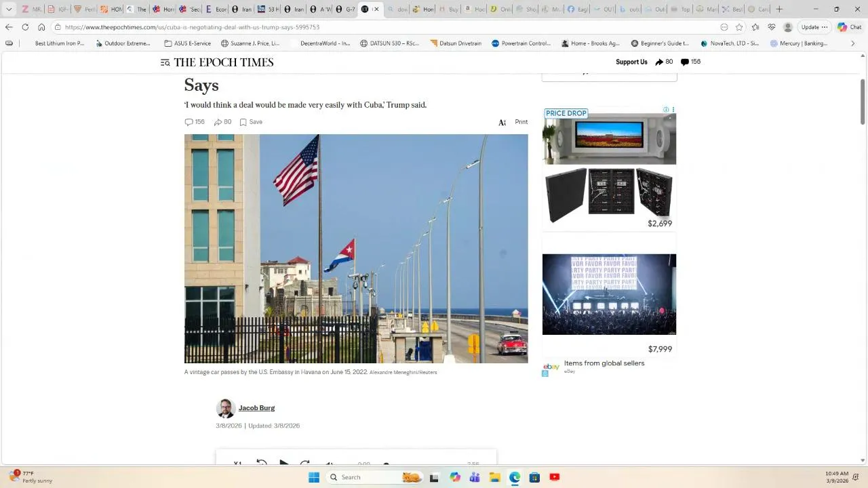Screen dimensions: 868x488
Task: Switch to the 'Buy' tab
Action: point(448,9)
